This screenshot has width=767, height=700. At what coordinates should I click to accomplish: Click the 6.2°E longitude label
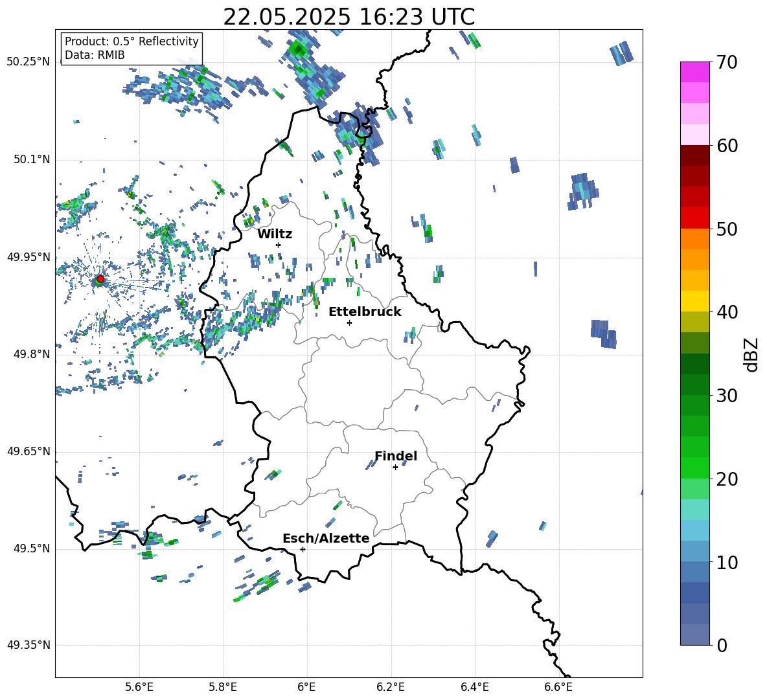391,687
